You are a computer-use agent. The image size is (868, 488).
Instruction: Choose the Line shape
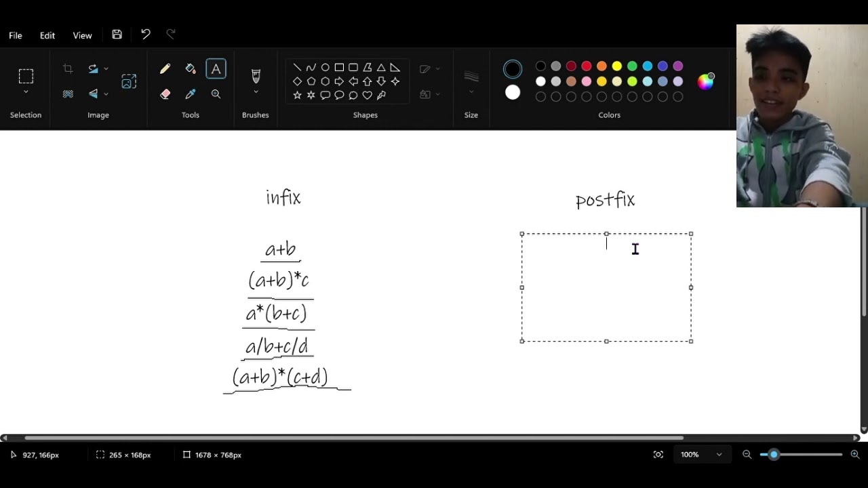(297, 67)
